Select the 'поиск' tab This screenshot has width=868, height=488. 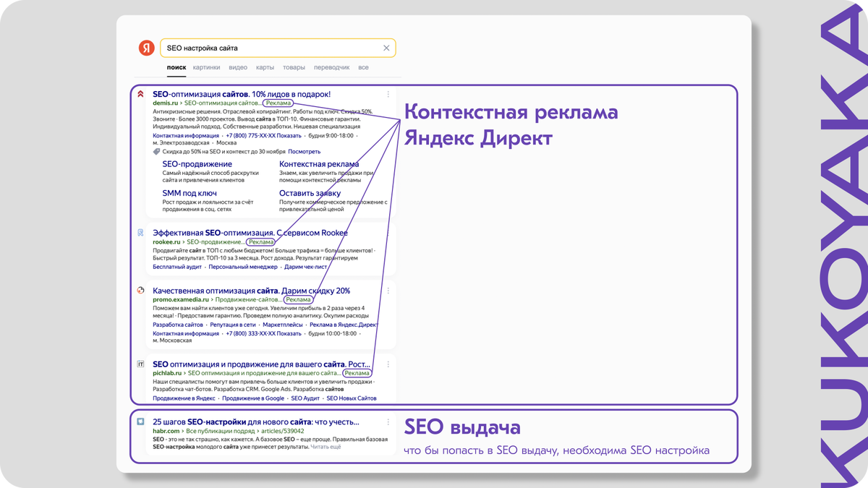[176, 67]
